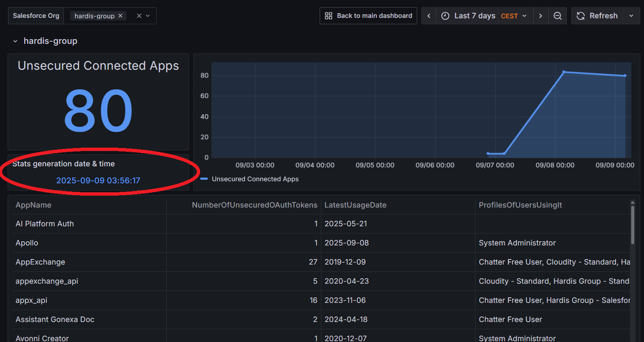Open the 2025-09-09 stats generation timestamp link
Image resolution: width=644 pixels, height=342 pixels.
point(98,180)
